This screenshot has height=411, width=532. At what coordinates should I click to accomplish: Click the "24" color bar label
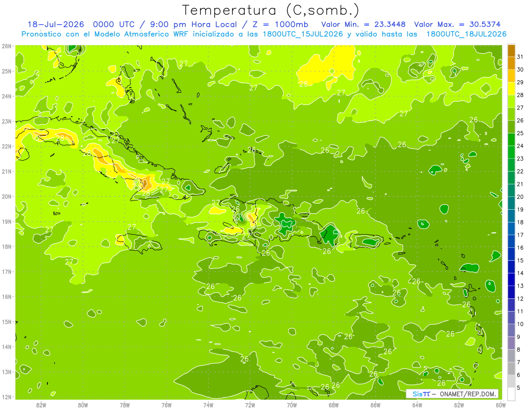click(x=520, y=146)
